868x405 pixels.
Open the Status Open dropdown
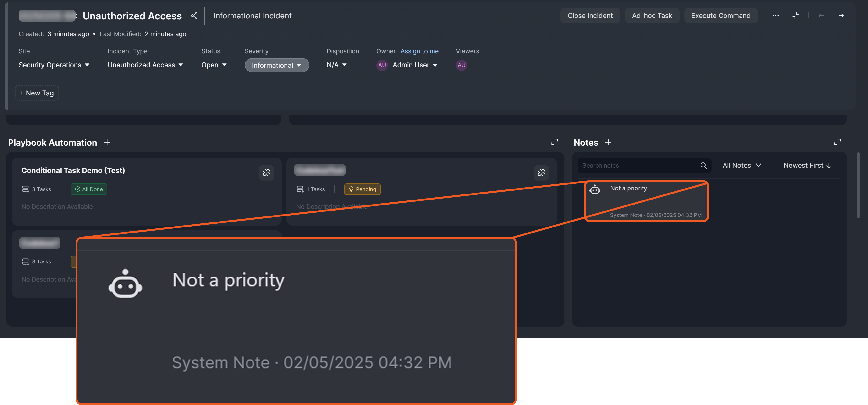coord(214,65)
